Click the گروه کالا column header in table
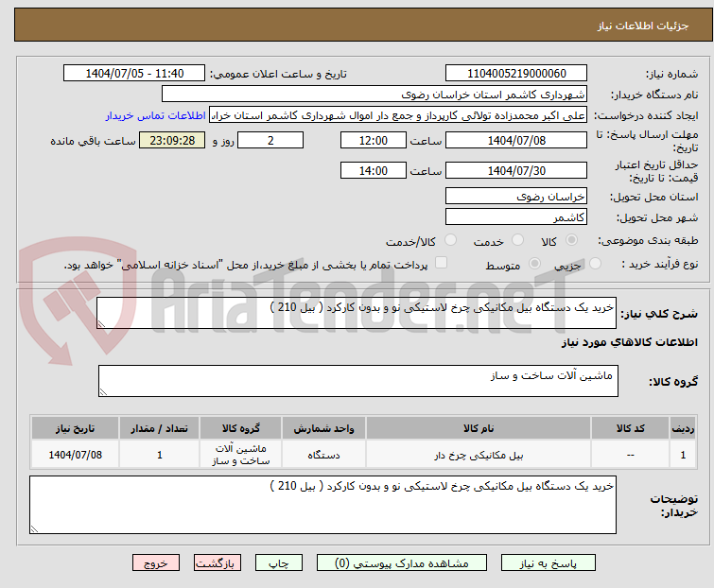714x588 pixels. point(241,428)
